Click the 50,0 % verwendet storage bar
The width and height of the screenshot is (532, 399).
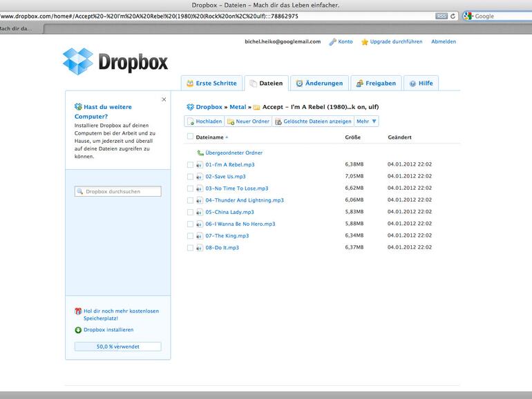pyautogui.click(x=117, y=347)
